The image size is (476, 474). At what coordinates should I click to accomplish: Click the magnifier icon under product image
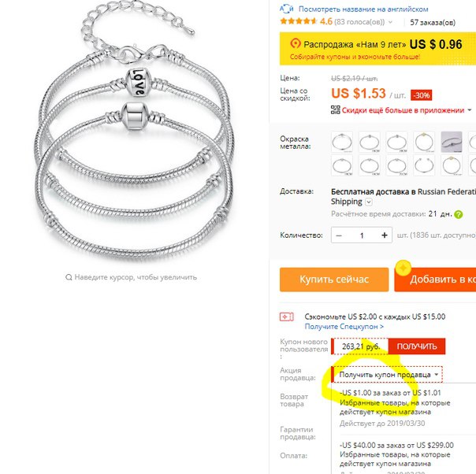click(69, 277)
